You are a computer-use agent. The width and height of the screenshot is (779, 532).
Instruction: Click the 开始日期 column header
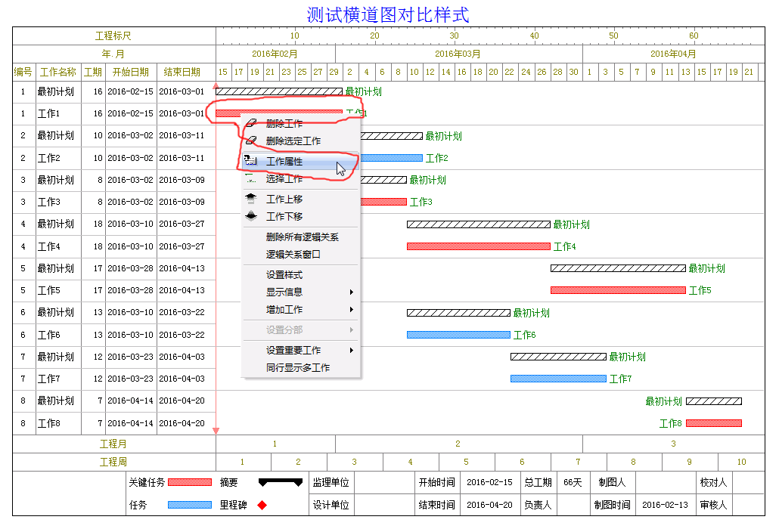[131, 73]
